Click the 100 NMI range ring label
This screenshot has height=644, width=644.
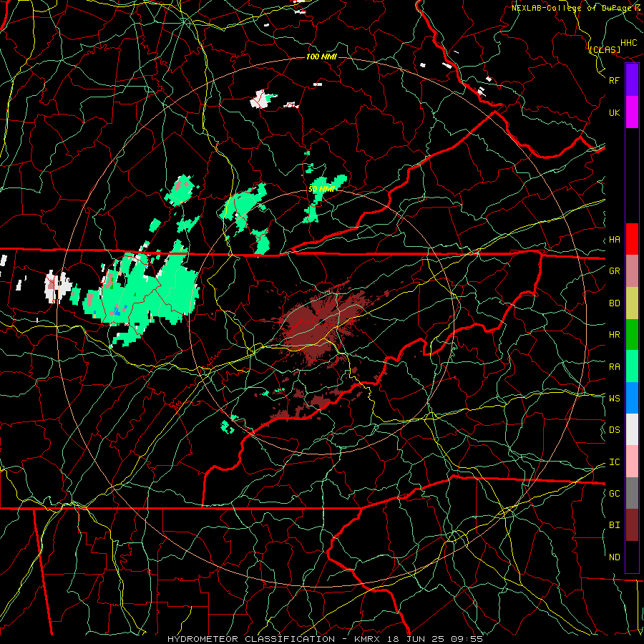click(x=321, y=57)
